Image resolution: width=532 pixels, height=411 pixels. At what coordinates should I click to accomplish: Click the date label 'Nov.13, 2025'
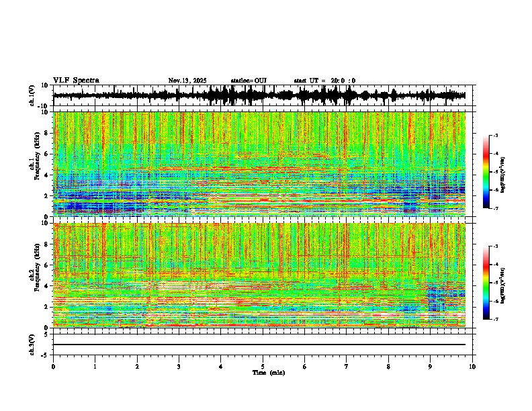(187, 81)
